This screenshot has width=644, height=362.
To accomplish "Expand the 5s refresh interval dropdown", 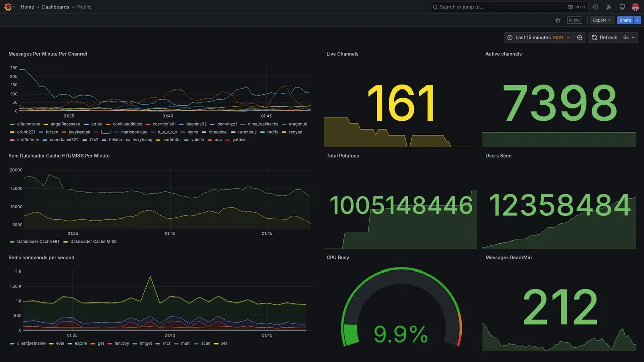I will [629, 38].
